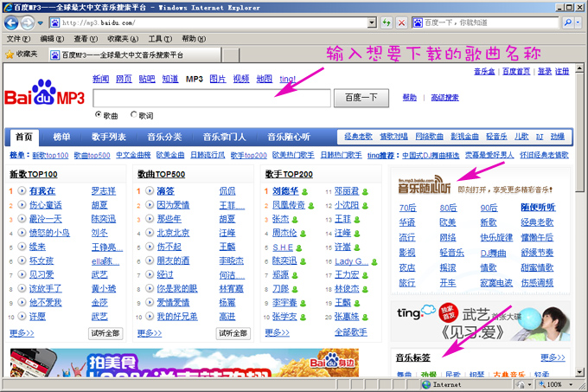Open the 高级搜索 link

pyautogui.click(x=444, y=98)
